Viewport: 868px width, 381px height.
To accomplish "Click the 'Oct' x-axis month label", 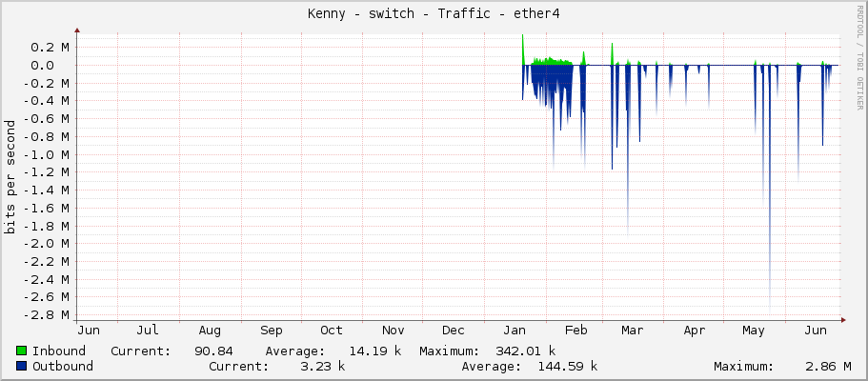I will (x=332, y=331).
